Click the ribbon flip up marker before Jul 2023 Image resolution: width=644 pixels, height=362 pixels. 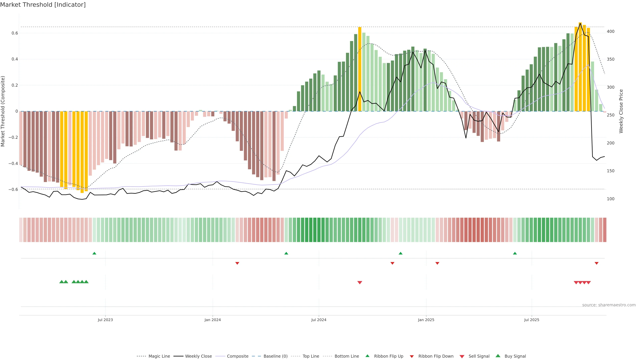[94, 253]
